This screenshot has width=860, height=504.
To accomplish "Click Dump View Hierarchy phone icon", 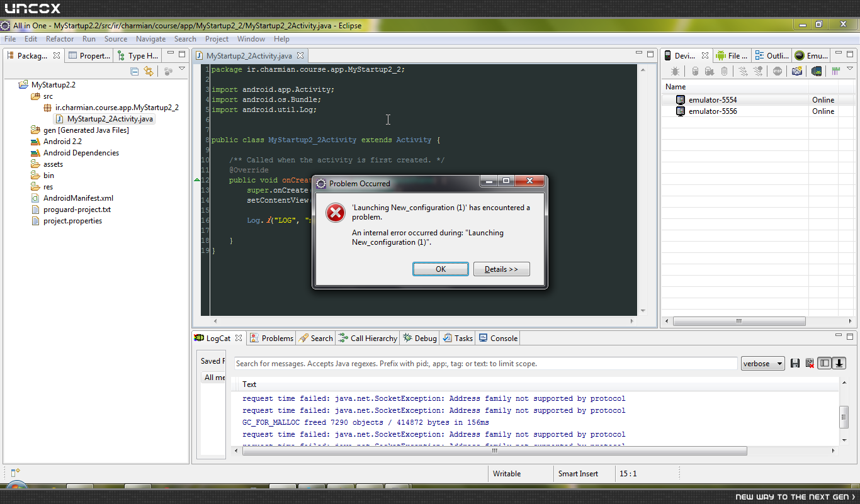I will point(817,71).
